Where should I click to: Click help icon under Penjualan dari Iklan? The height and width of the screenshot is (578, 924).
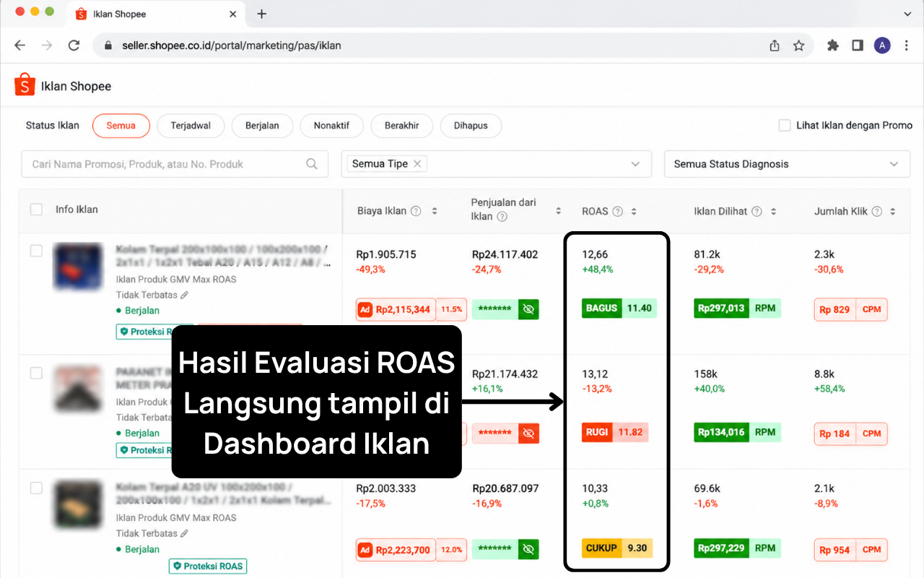pos(502,217)
